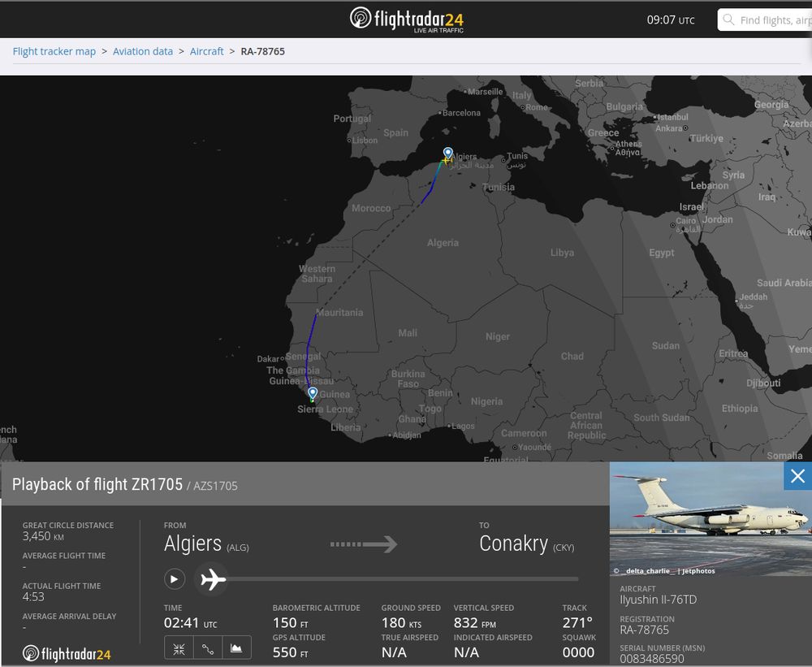Click the center-on-aircraft arrows icon

pos(179,648)
